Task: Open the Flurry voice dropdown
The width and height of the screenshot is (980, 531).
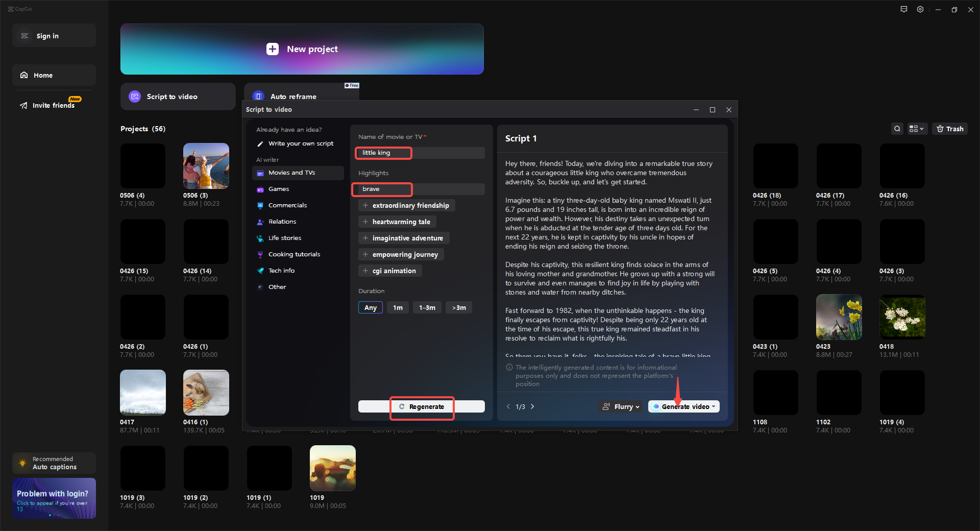Action: pos(621,406)
